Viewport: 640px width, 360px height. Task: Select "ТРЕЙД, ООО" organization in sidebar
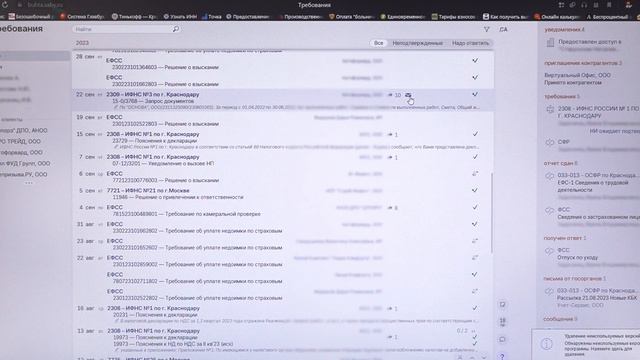click(x=20, y=141)
